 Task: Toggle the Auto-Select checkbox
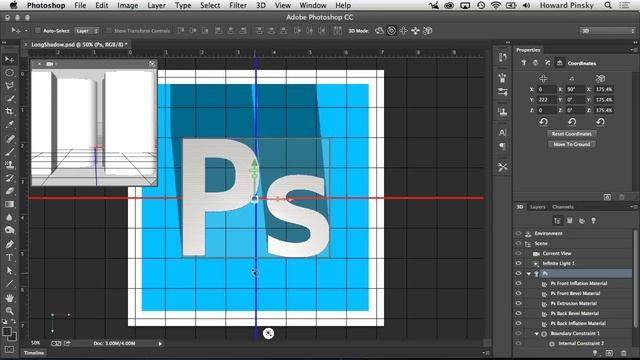(38, 31)
